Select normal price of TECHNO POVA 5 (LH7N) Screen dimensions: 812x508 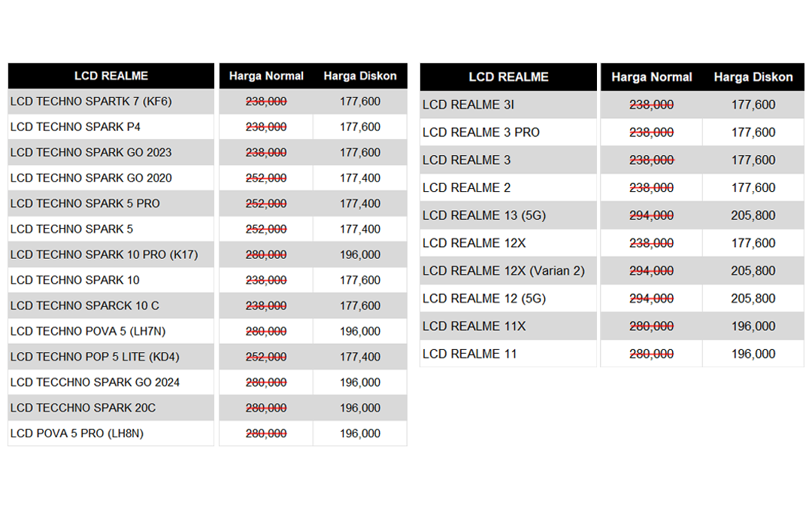(266, 332)
